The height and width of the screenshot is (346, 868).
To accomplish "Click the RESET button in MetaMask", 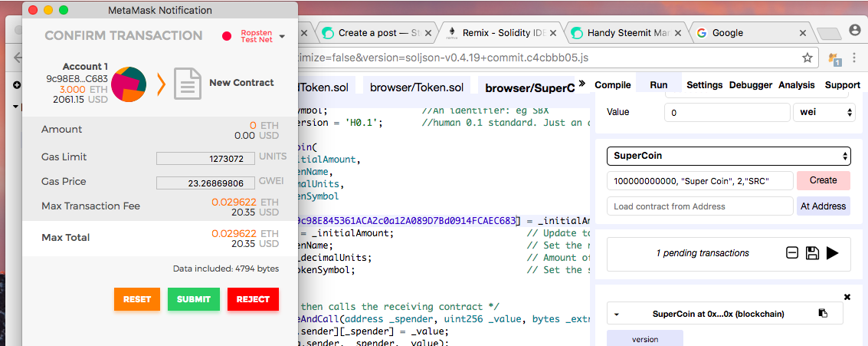I will tap(136, 299).
